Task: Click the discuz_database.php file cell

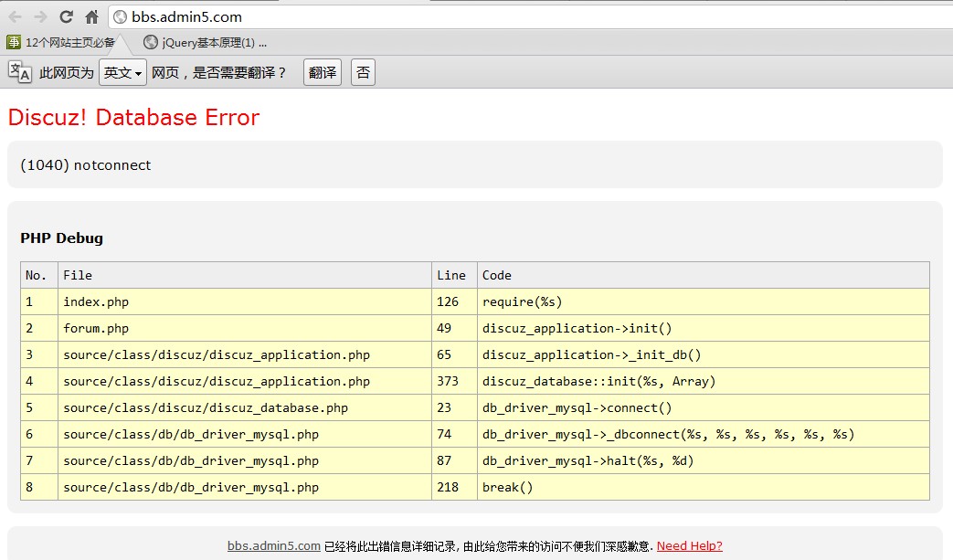Action: [245, 408]
